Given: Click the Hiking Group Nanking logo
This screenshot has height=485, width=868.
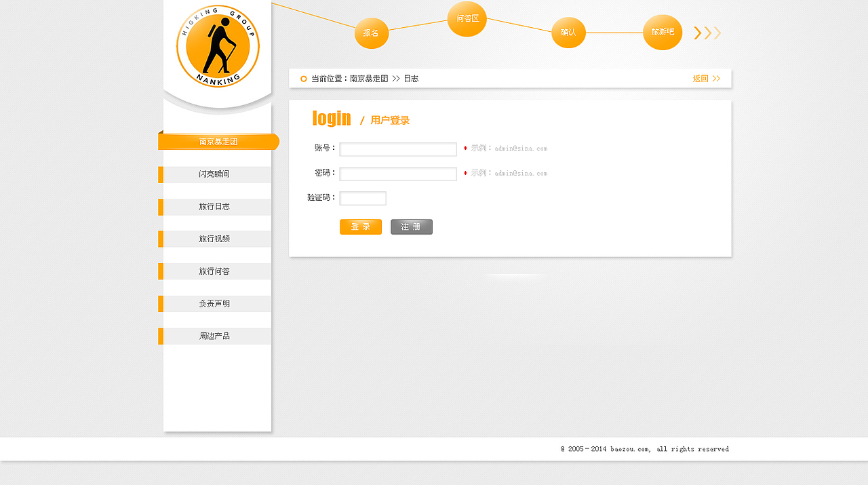Looking at the screenshot, I should (218, 46).
